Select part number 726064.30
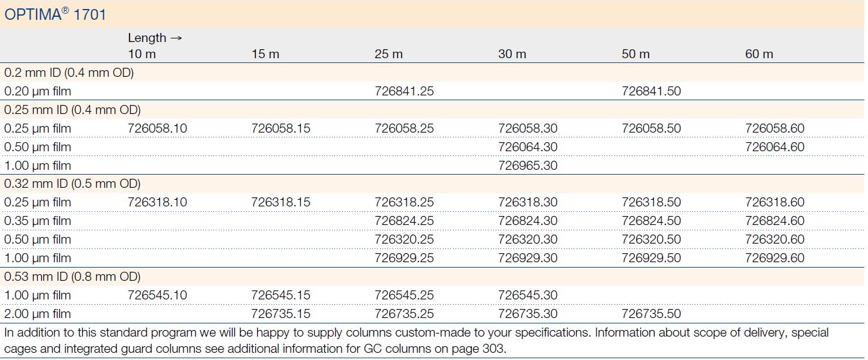This screenshot has height=360, width=868. 528,147
